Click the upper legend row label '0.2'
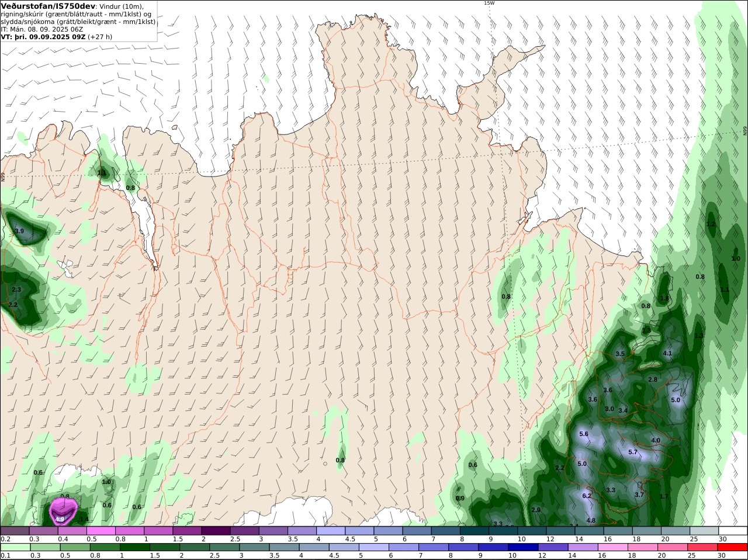 [5, 539]
